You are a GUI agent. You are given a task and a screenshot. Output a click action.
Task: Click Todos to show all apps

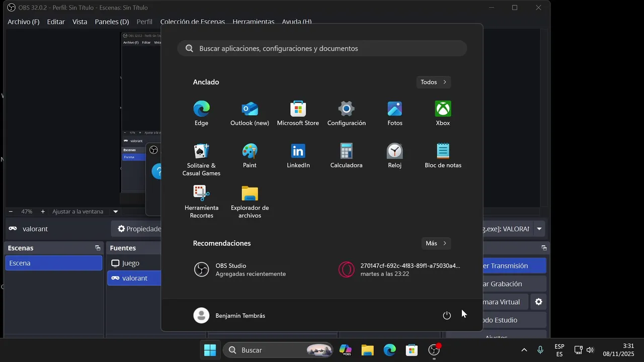[x=433, y=82]
